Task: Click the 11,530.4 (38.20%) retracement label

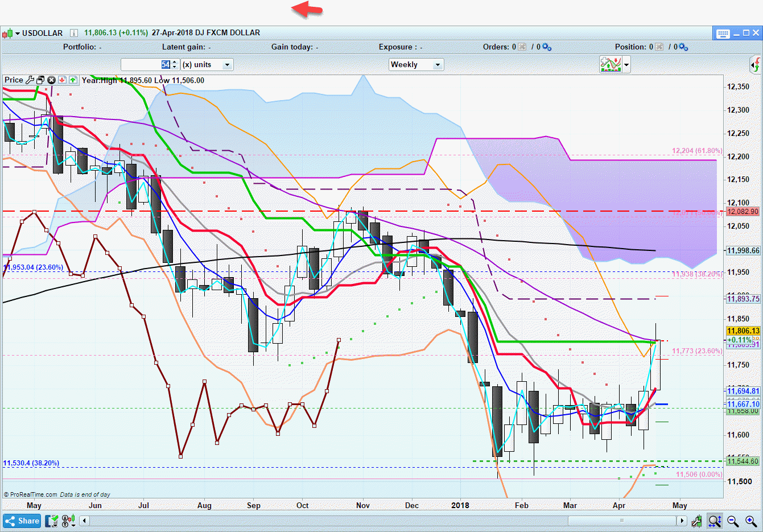Action: coord(31,463)
